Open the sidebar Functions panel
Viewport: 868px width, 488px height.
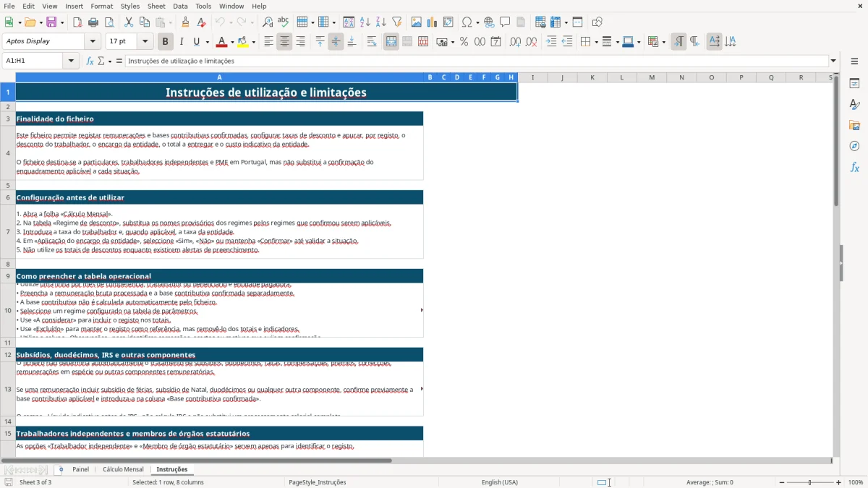854,167
